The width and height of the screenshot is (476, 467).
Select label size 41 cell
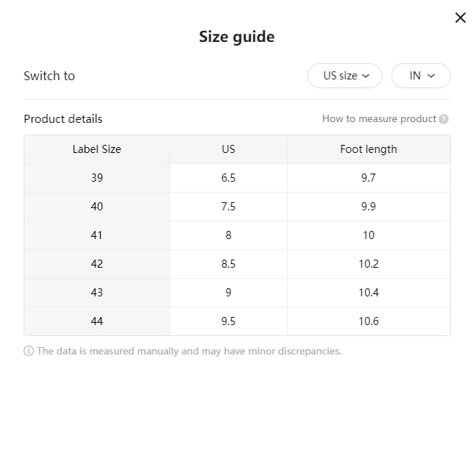pyautogui.click(x=96, y=235)
